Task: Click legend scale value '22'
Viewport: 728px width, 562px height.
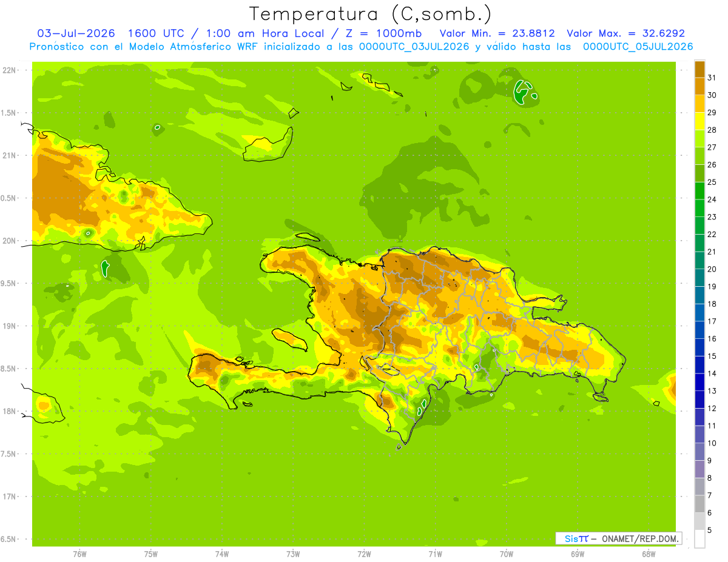Action: tap(712, 235)
